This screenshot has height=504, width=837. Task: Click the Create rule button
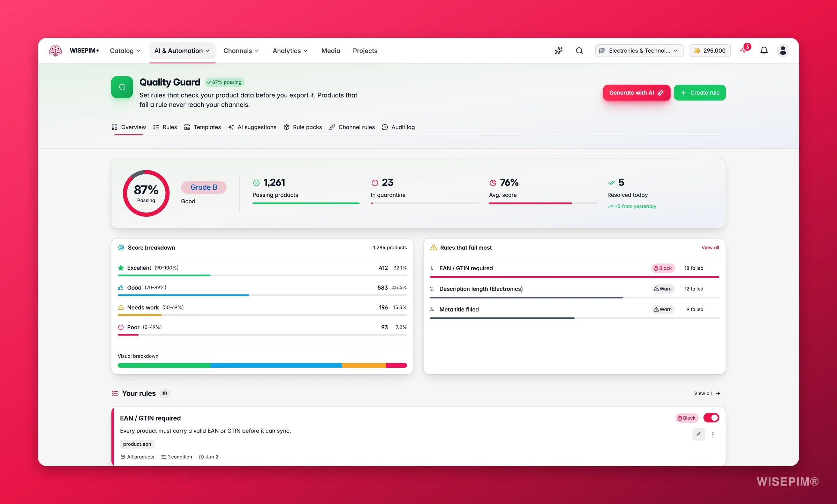tap(700, 92)
